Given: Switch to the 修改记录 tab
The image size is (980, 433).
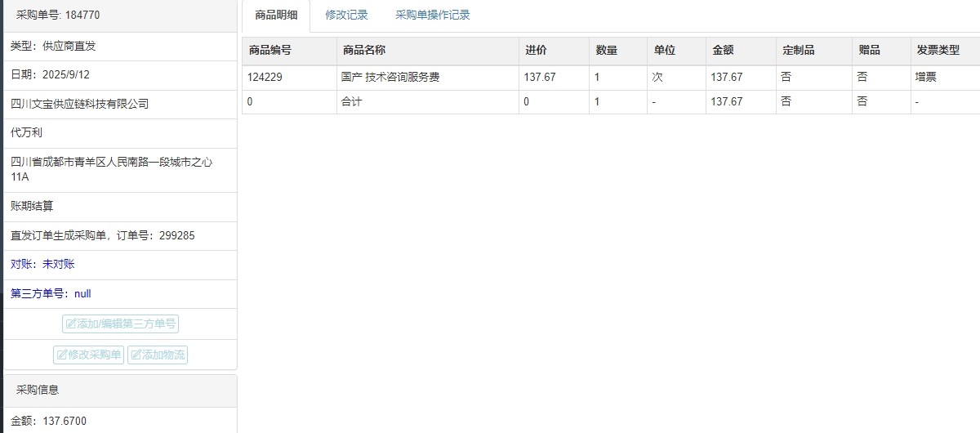Looking at the screenshot, I should pyautogui.click(x=346, y=15).
